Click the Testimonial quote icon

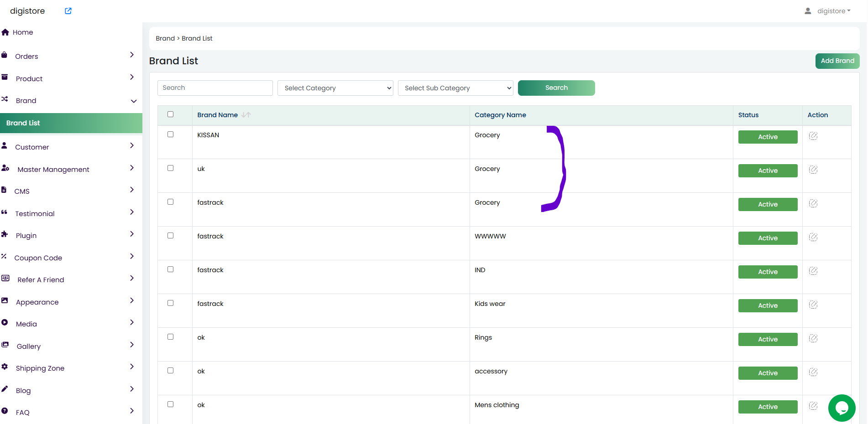point(5,212)
